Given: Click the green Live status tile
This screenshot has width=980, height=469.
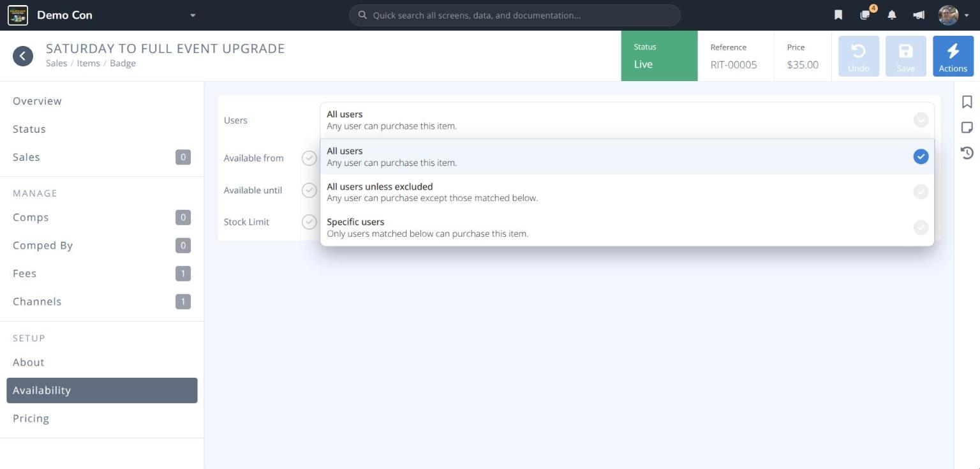Looking at the screenshot, I should [x=659, y=56].
